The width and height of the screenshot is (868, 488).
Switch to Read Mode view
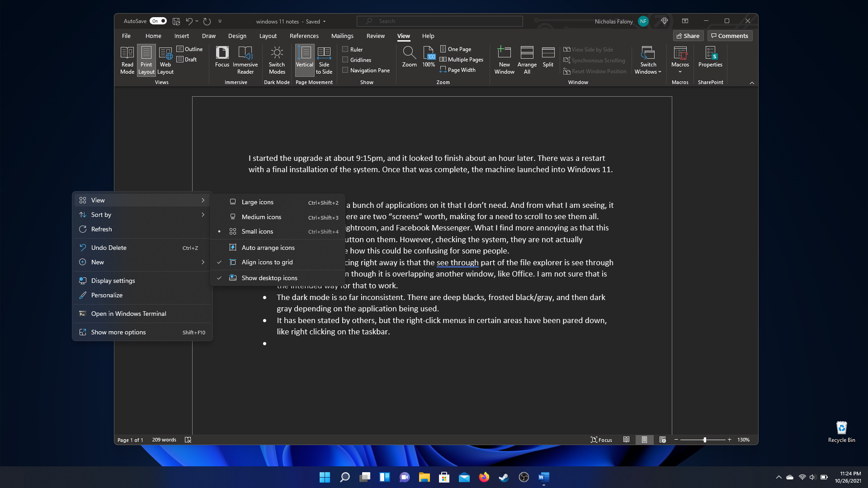(x=127, y=60)
